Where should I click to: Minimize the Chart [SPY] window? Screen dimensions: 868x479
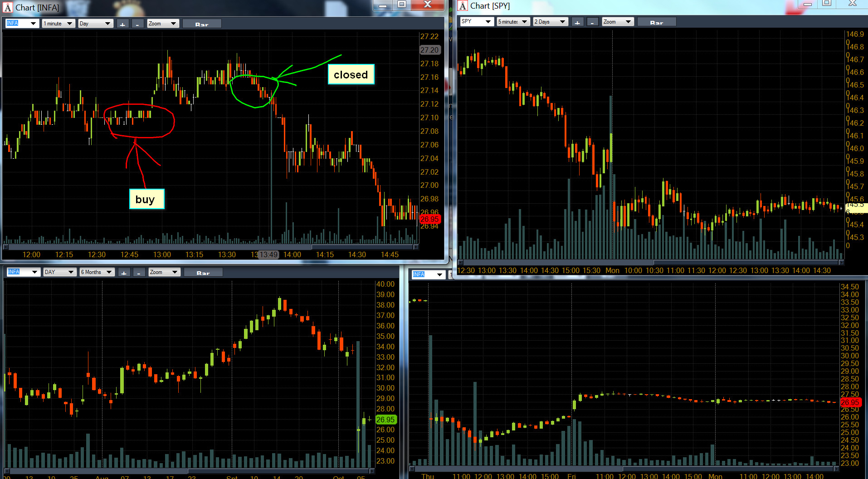pos(808,4)
